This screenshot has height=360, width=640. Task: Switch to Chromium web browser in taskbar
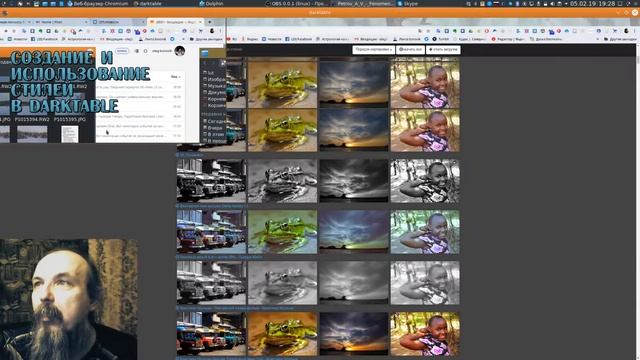pyautogui.click(x=98, y=3)
